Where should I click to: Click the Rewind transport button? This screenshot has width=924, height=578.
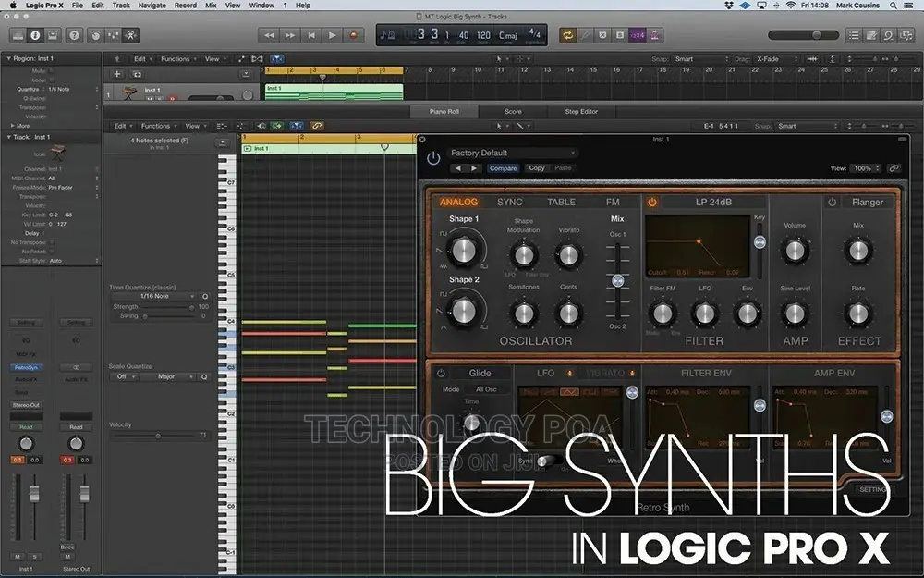tap(269, 35)
